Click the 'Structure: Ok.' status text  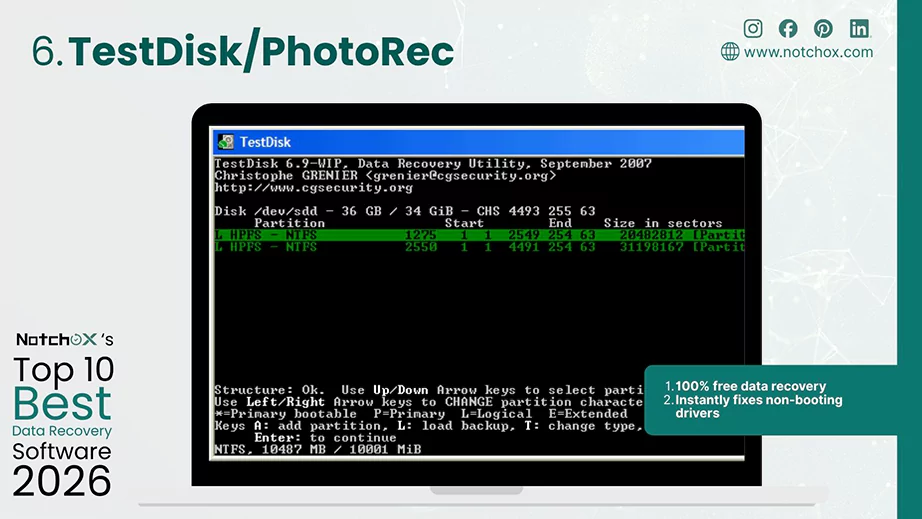click(x=269, y=390)
